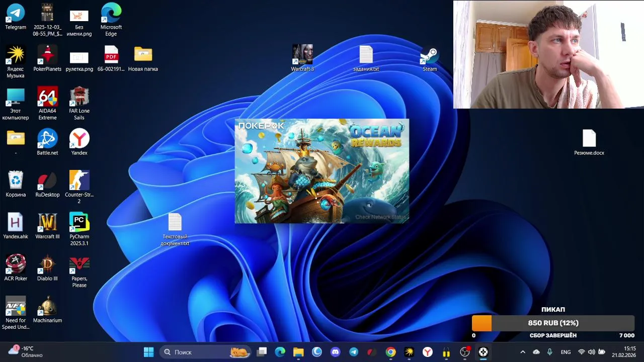The width and height of the screenshot is (644, 362).
Task: Open the Яндекс Музыка desktop shortcut
Action: coord(16,61)
